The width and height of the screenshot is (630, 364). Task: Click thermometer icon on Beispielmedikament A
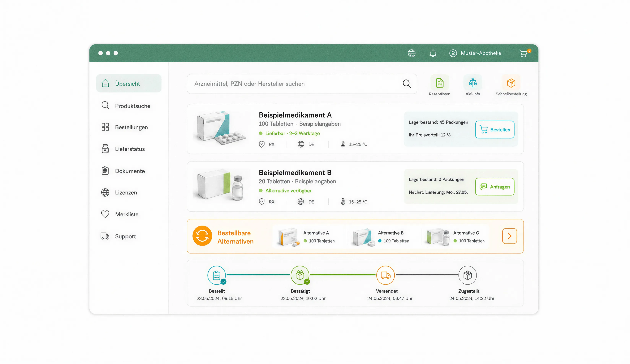tap(343, 144)
